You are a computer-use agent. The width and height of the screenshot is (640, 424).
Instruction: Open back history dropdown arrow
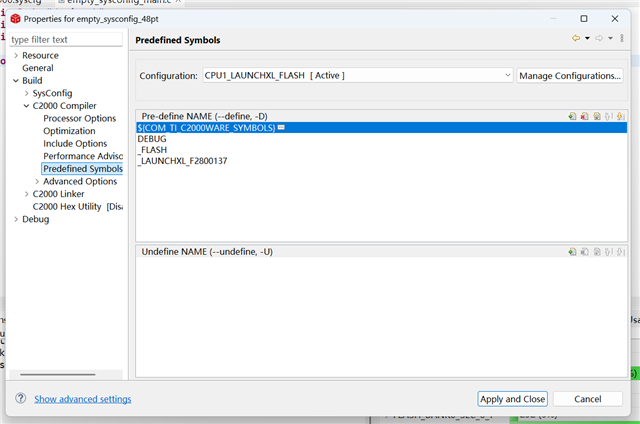pyautogui.click(x=587, y=38)
